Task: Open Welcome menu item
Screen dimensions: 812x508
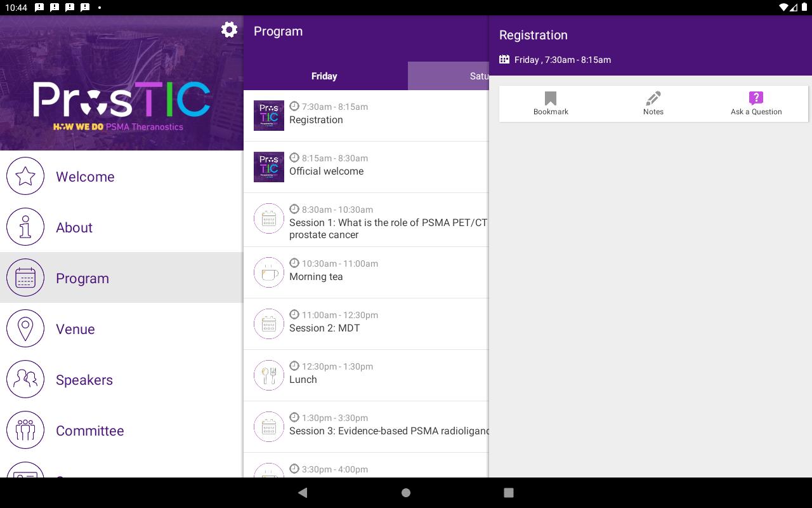Action: click(122, 176)
